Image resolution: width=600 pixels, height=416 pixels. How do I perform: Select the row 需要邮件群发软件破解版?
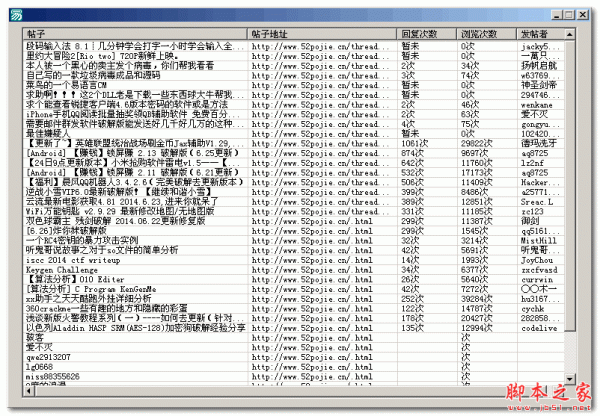[293, 124]
